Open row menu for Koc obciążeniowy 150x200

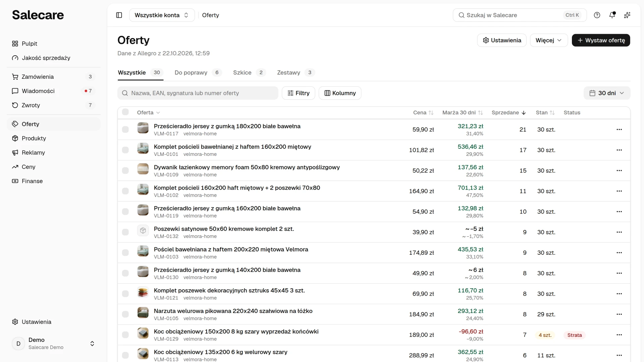[x=619, y=335]
